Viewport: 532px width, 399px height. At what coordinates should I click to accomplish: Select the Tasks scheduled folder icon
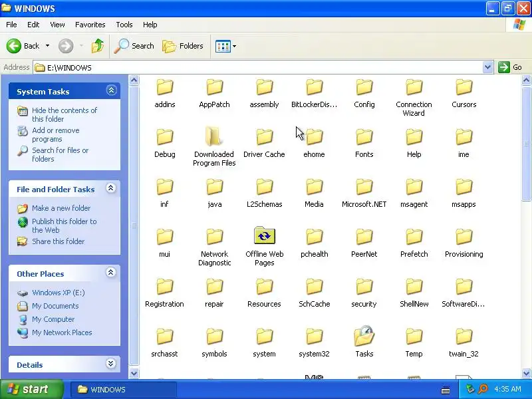click(364, 336)
